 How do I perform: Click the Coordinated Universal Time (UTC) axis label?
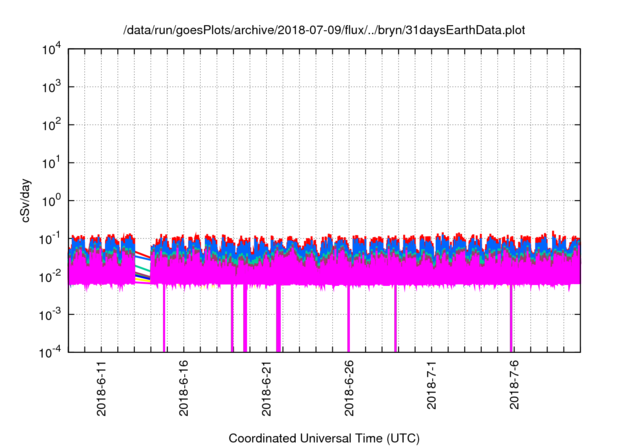(324, 438)
